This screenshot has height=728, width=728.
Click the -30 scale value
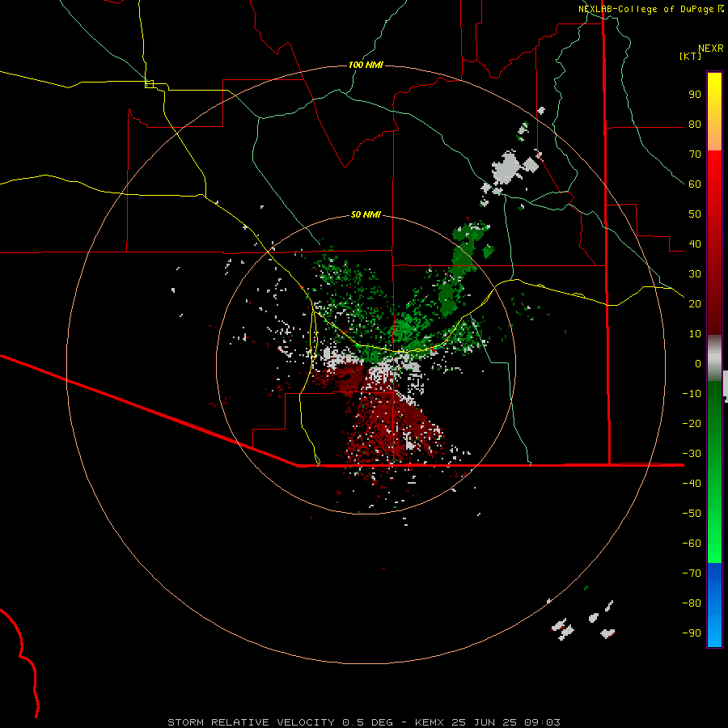click(692, 454)
